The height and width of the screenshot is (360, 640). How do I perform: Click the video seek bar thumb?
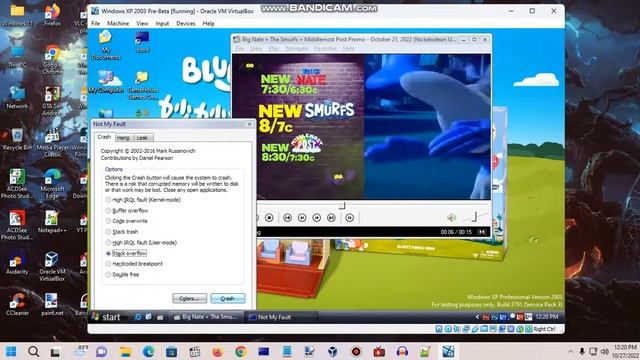pyautogui.click(x=342, y=205)
